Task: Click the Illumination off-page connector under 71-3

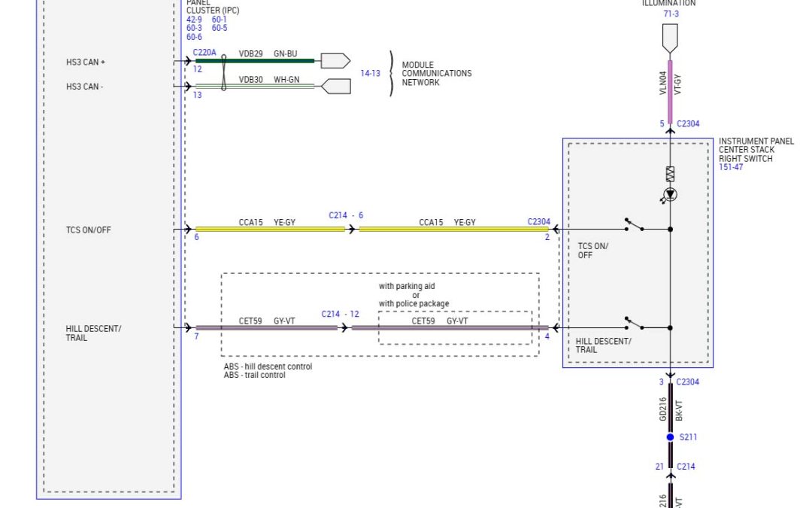Action: [x=670, y=38]
